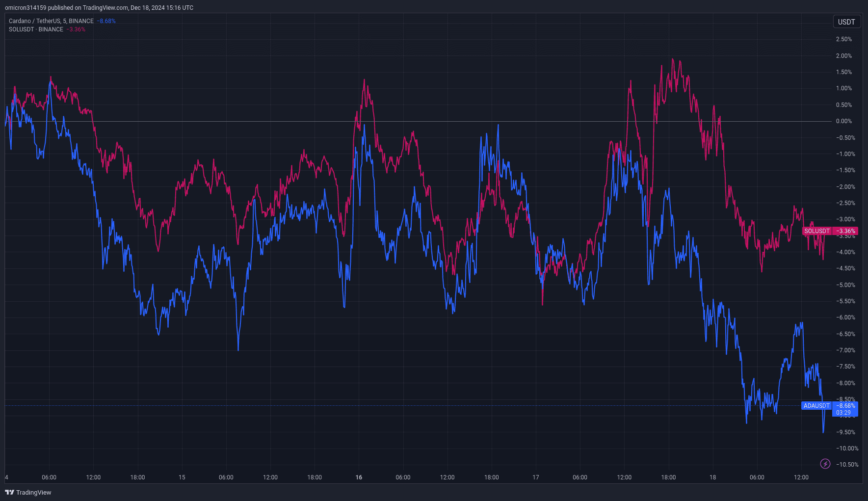Click the blue -8.68% legend value
The width and height of the screenshot is (868, 501).
click(x=106, y=21)
